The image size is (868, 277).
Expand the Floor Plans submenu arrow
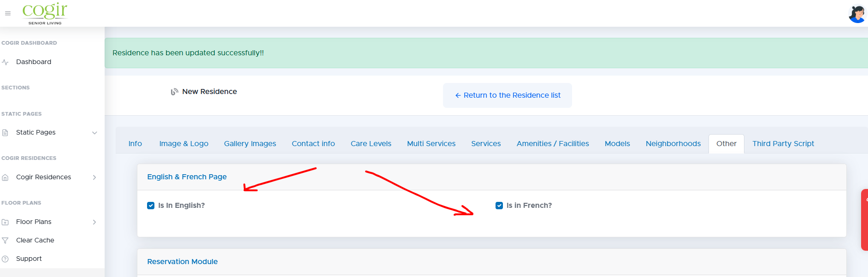(x=94, y=222)
